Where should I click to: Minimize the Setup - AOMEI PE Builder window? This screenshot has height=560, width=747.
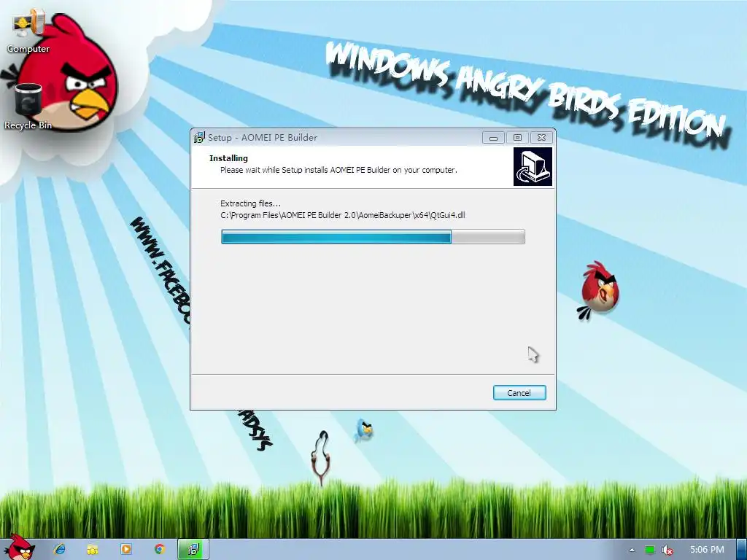494,138
